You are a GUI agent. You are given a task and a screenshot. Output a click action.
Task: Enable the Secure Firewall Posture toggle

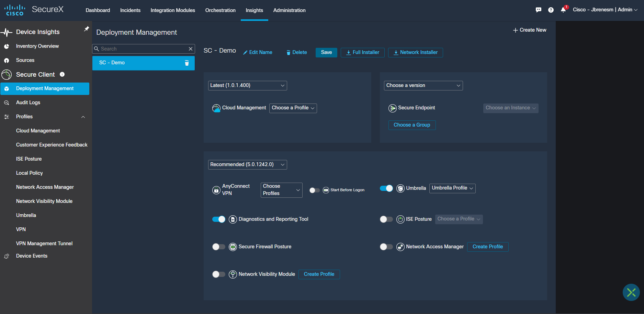click(219, 247)
